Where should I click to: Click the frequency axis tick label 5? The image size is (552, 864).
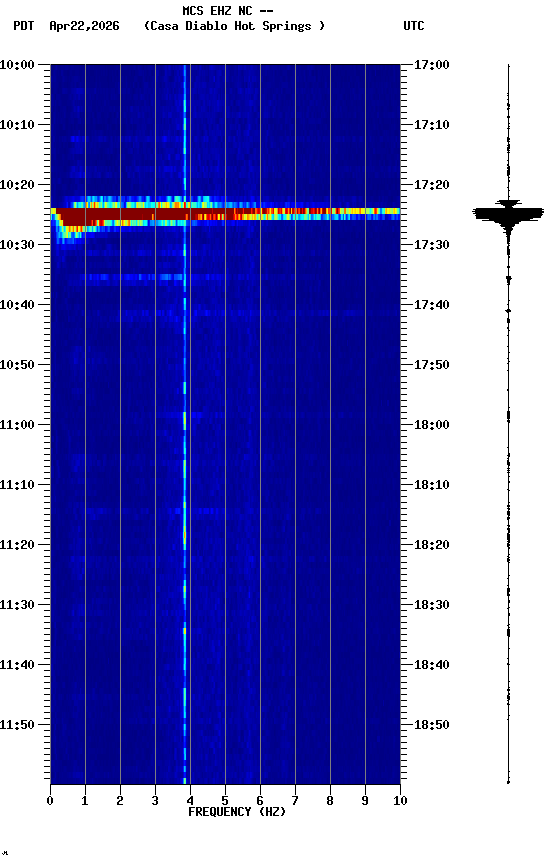point(225,801)
